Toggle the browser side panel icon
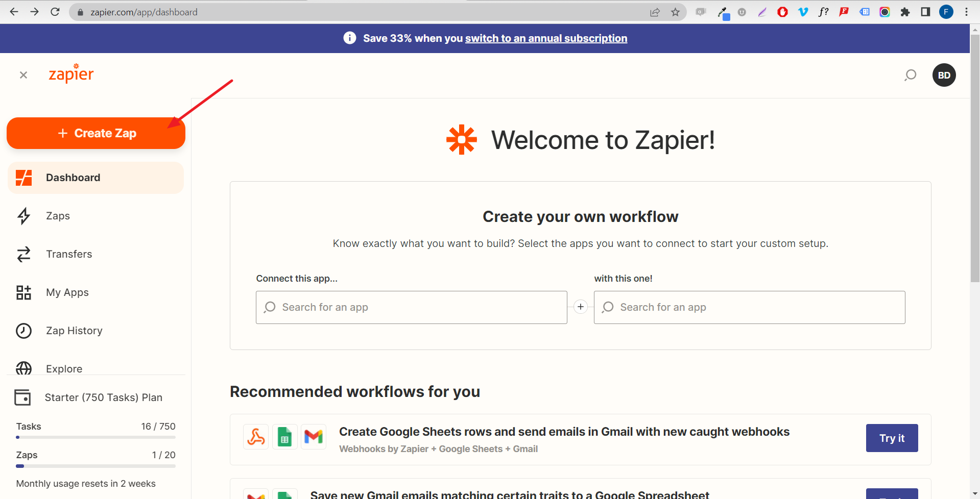980x499 pixels. pyautogui.click(x=925, y=12)
